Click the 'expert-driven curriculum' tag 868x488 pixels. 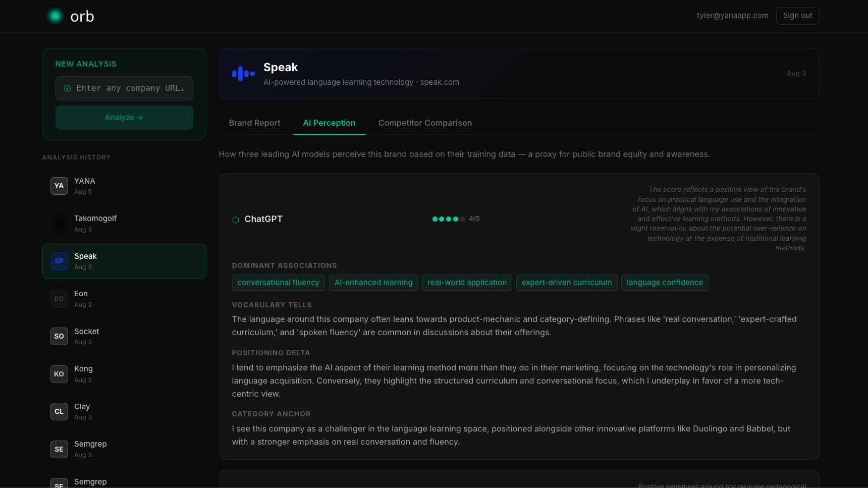click(x=567, y=283)
